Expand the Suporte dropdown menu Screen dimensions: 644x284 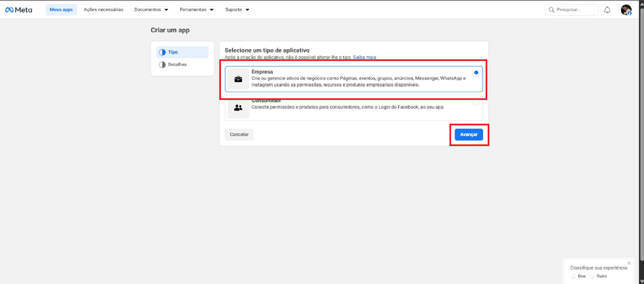[x=237, y=10]
